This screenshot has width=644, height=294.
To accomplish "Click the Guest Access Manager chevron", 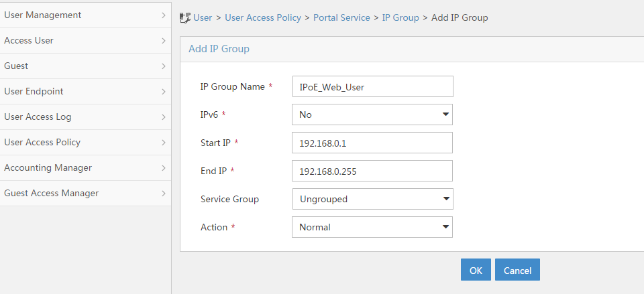I will (164, 193).
